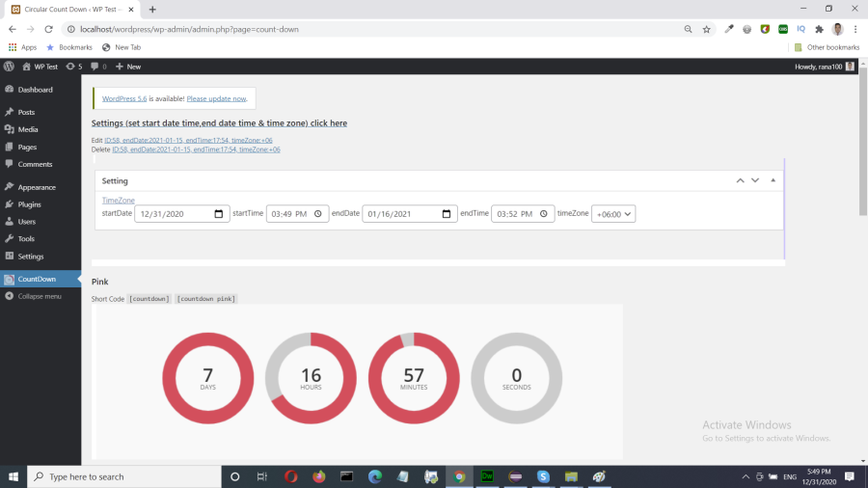Viewport: 868px width, 488px height.
Task: Open the comments bubble in admin bar
Action: click(x=98, y=67)
